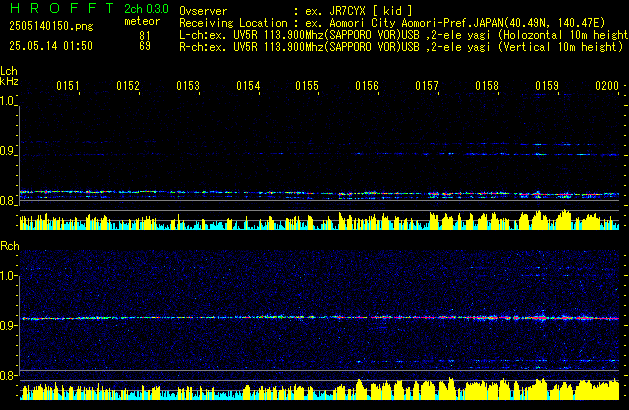629x410 pixels.
Task: Click the Lch channel label
Action: click(9, 71)
